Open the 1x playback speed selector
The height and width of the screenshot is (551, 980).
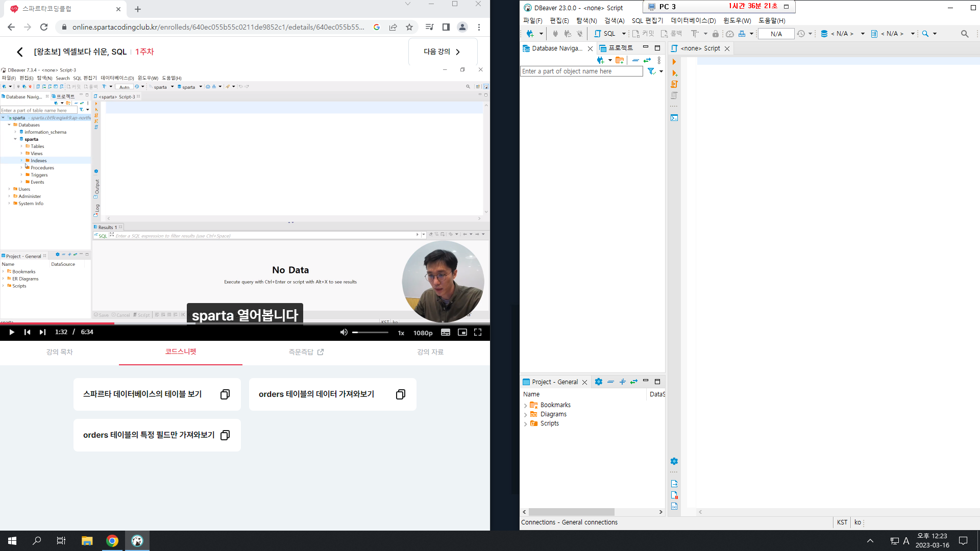[x=401, y=333]
